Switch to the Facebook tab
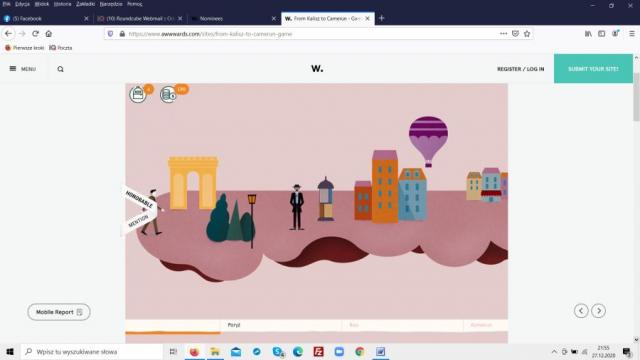The width and height of the screenshot is (640, 360). tap(45, 18)
